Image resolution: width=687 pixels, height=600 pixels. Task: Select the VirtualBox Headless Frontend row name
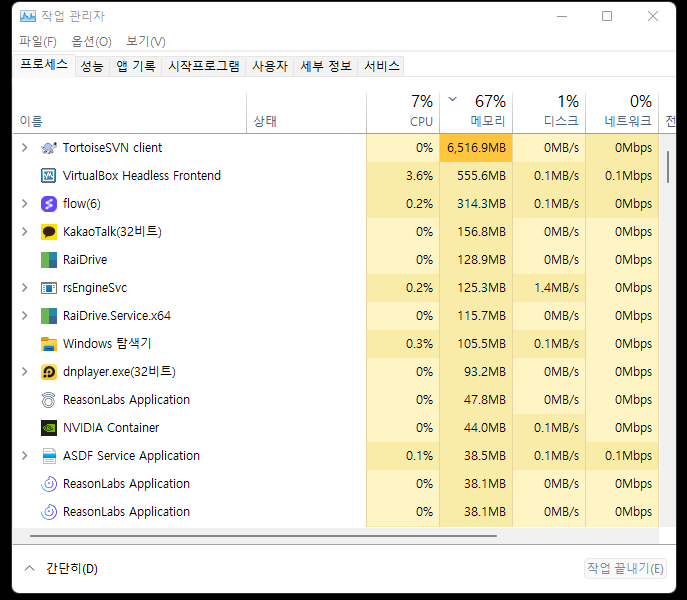(142, 176)
